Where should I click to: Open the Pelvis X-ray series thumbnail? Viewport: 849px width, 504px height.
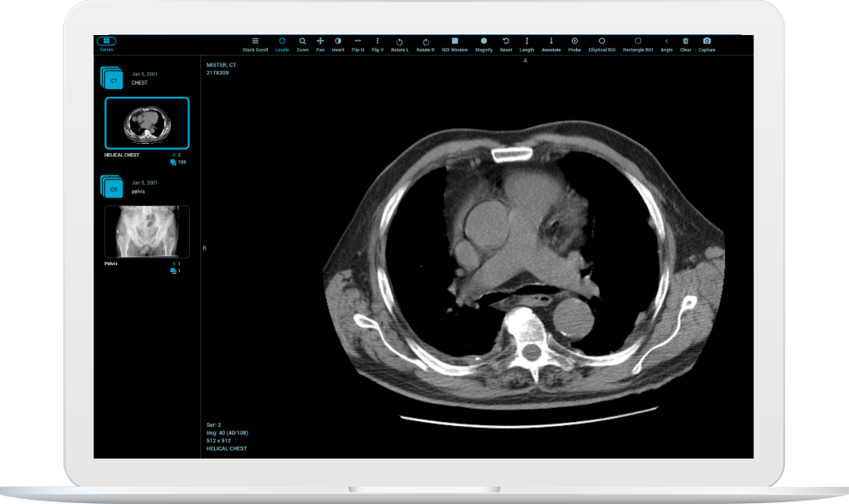(146, 231)
